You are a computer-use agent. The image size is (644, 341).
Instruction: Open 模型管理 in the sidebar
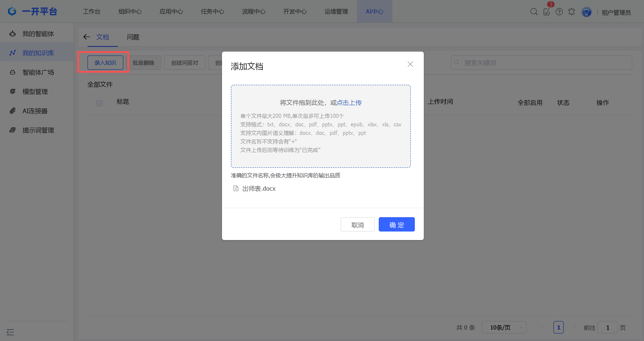click(x=35, y=92)
